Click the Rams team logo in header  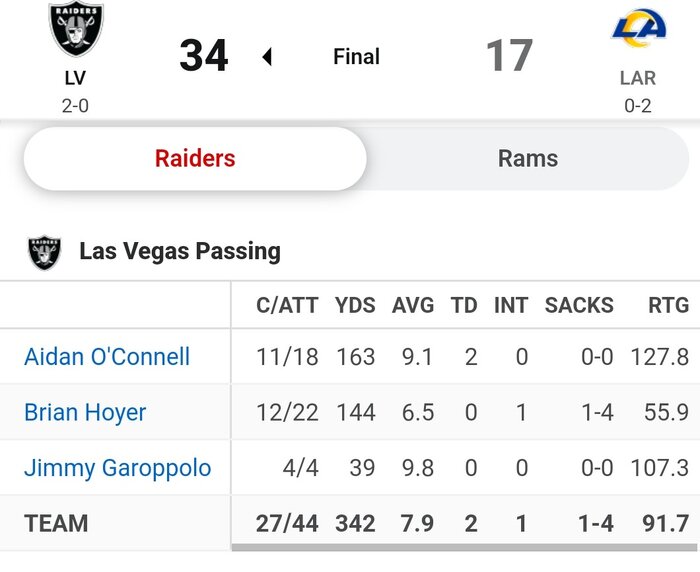pyautogui.click(x=638, y=28)
